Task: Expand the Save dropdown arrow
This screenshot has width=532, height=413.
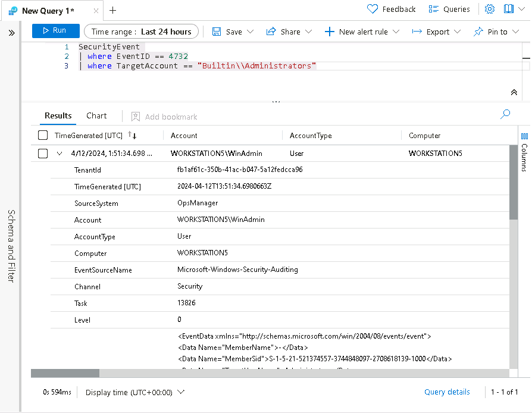Action: pos(251,32)
